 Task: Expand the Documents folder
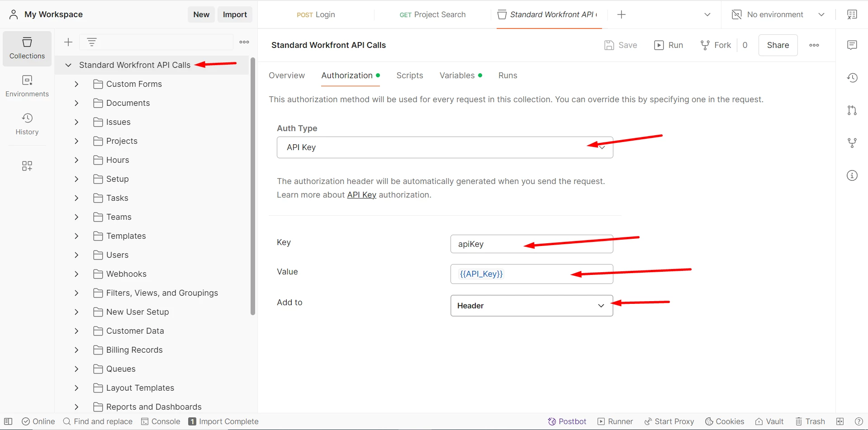coord(76,103)
